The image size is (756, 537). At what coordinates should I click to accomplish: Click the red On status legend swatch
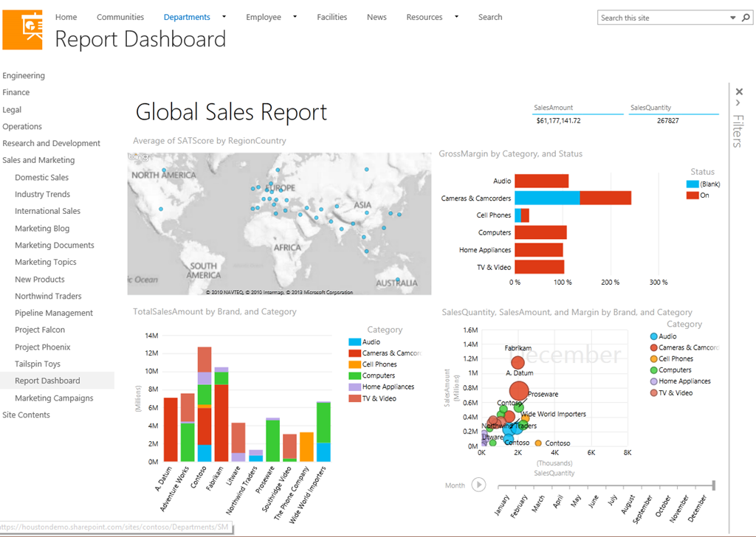(x=693, y=195)
